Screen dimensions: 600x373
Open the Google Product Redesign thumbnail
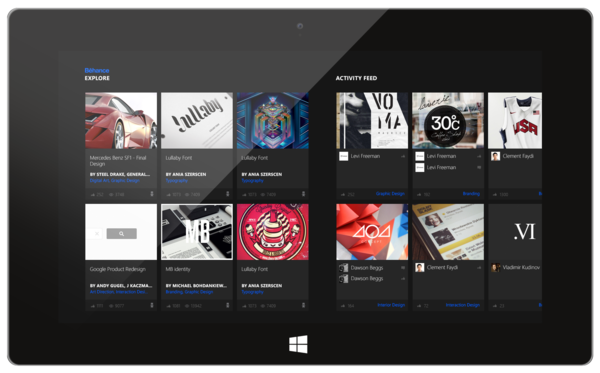pyautogui.click(x=121, y=232)
